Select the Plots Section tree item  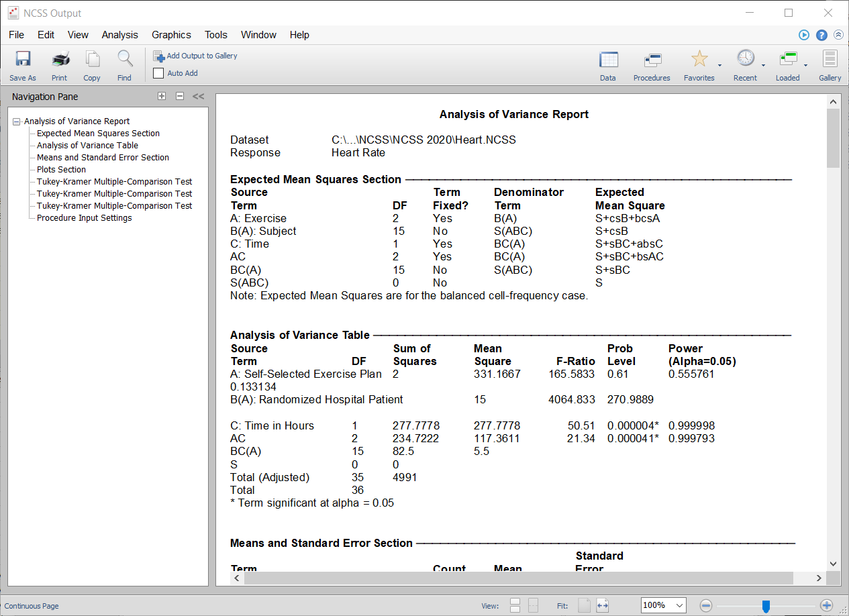click(60, 169)
